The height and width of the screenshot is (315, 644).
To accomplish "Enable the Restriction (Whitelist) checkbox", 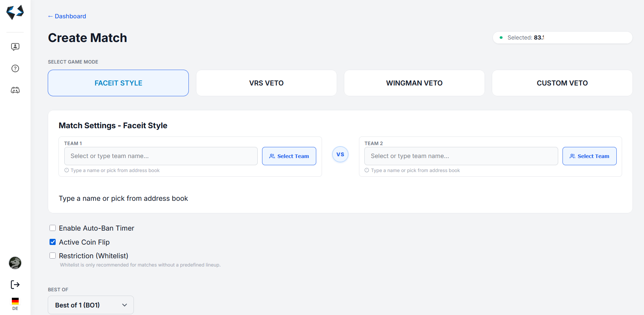I will pyautogui.click(x=53, y=256).
